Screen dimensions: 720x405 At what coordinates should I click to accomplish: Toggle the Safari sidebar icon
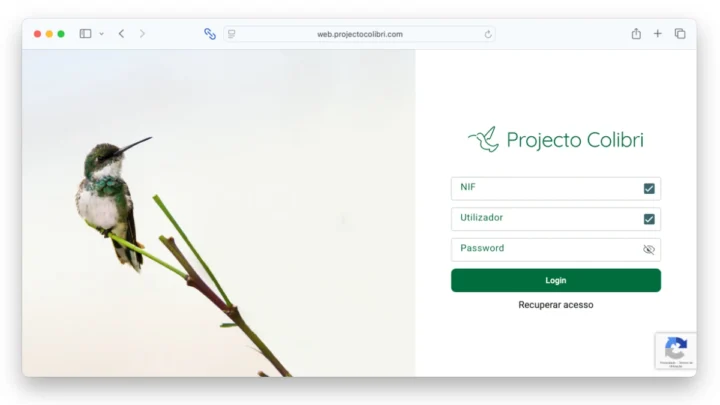(x=85, y=34)
